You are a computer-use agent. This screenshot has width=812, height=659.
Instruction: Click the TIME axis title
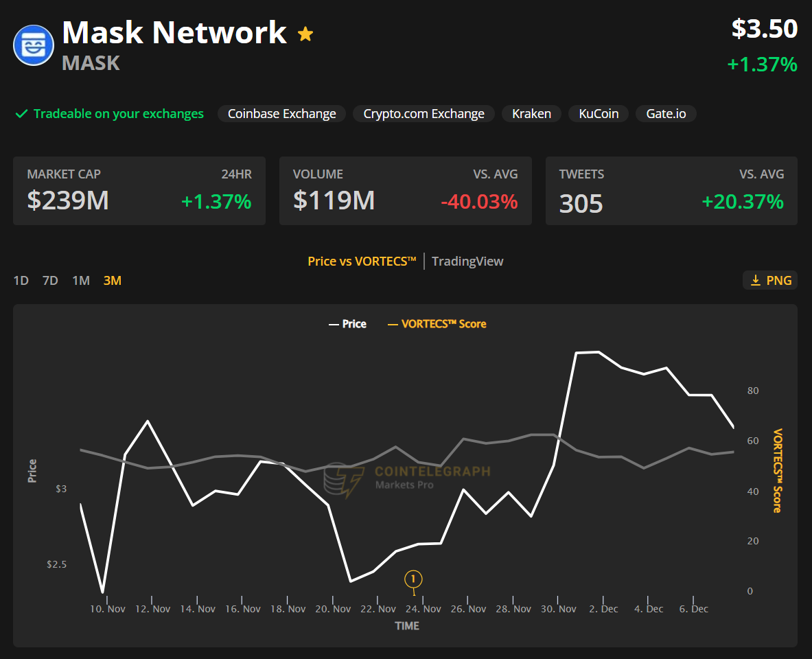pyautogui.click(x=407, y=626)
